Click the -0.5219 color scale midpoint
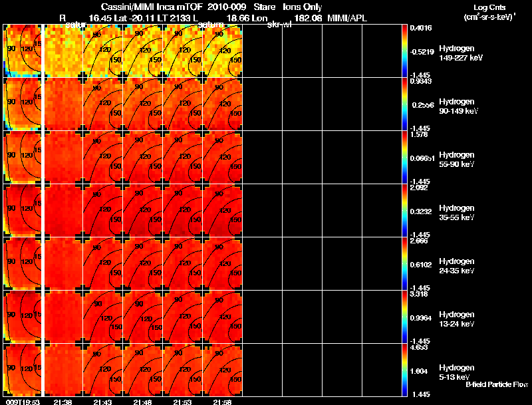The width and height of the screenshot is (532, 405). pyautogui.click(x=422, y=52)
